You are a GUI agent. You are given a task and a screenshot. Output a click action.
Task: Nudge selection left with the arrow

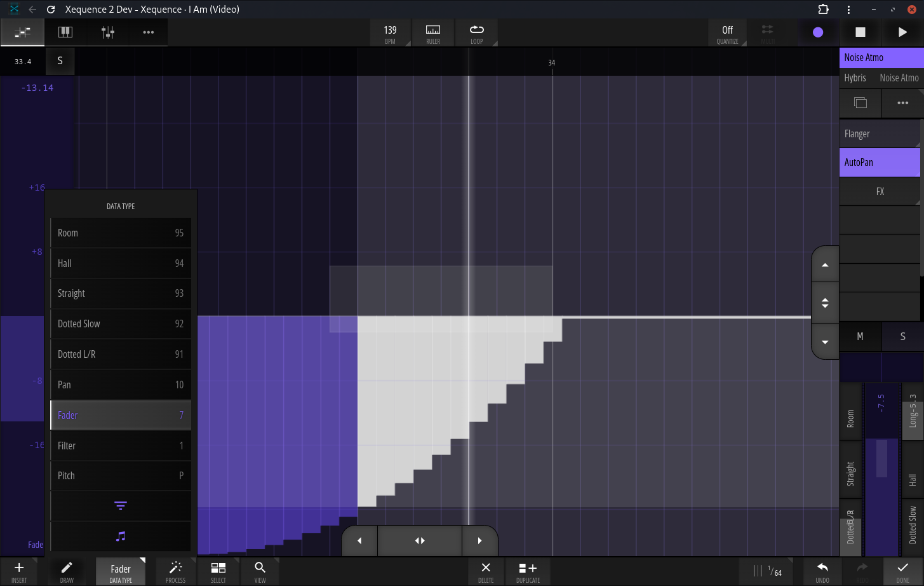(x=359, y=541)
